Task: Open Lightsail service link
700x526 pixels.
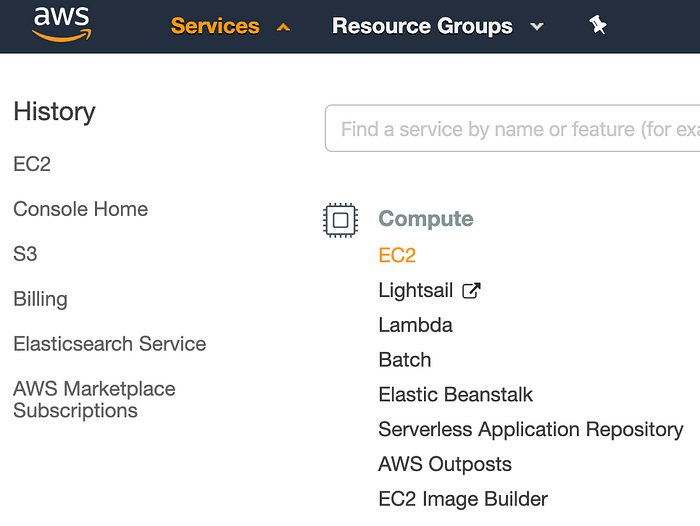Action: click(x=416, y=290)
